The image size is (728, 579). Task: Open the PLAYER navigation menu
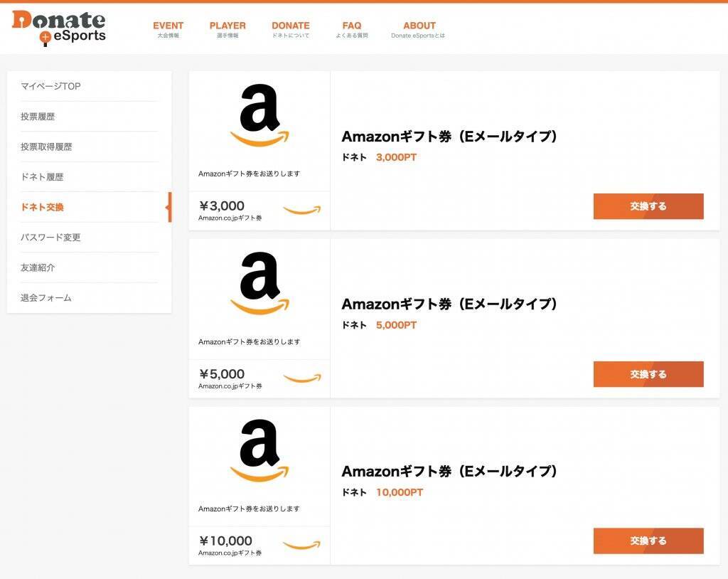tap(227, 28)
